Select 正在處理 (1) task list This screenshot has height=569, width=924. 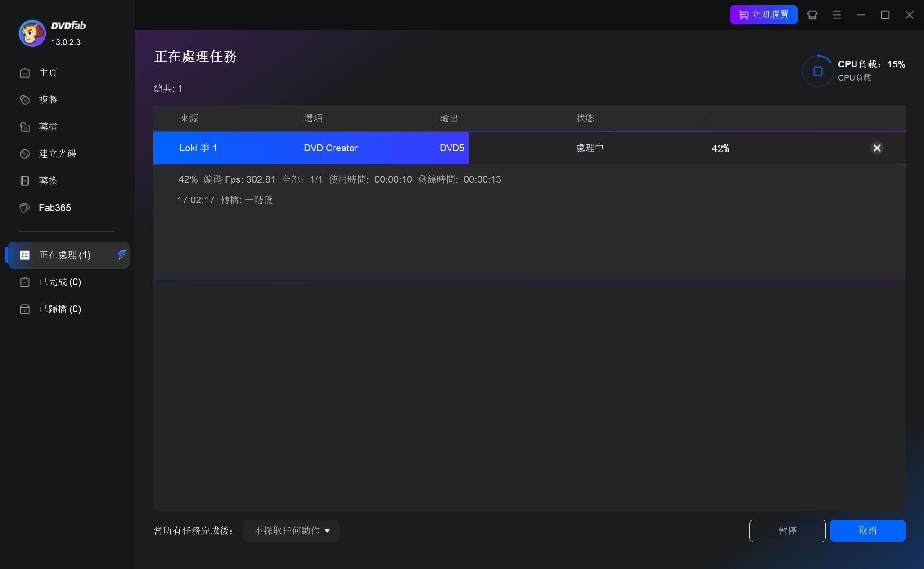pyautogui.click(x=68, y=255)
